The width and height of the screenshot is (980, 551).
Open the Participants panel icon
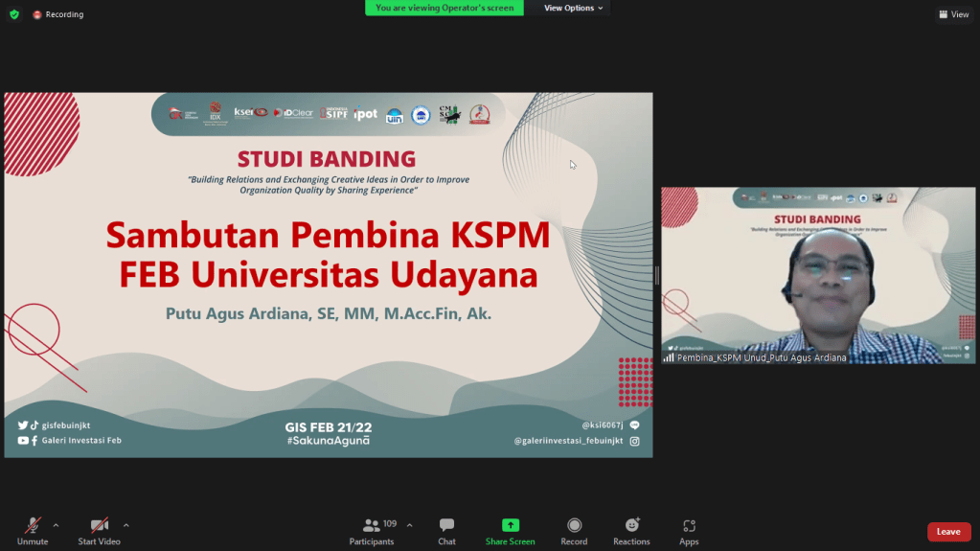[x=371, y=525]
